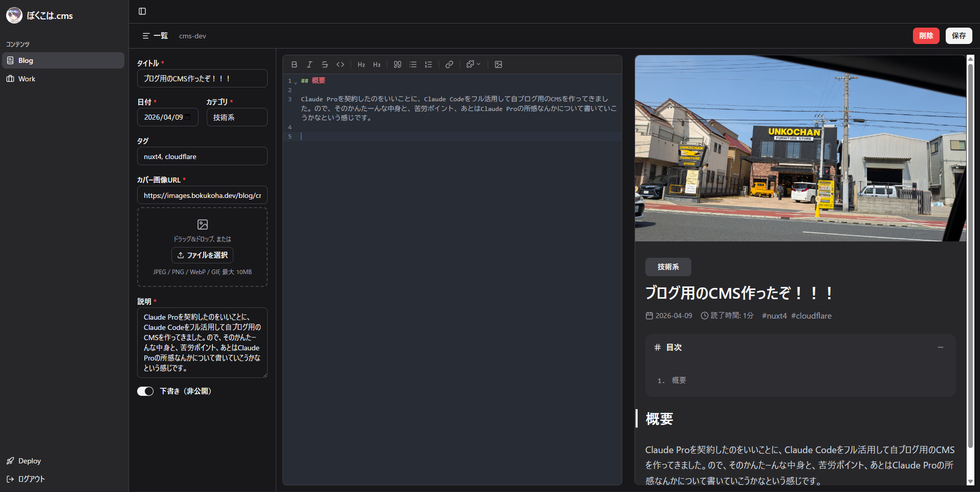Viewport: 980px width, 492px height.
Task: Insert a numbered list
Action: (428, 64)
